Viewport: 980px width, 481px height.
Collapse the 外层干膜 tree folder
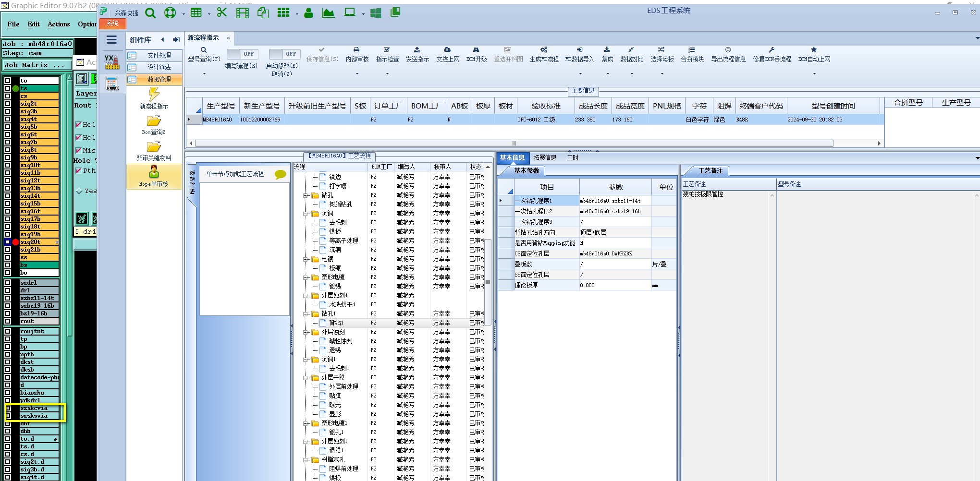pyautogui.click(x=306, y=378)
